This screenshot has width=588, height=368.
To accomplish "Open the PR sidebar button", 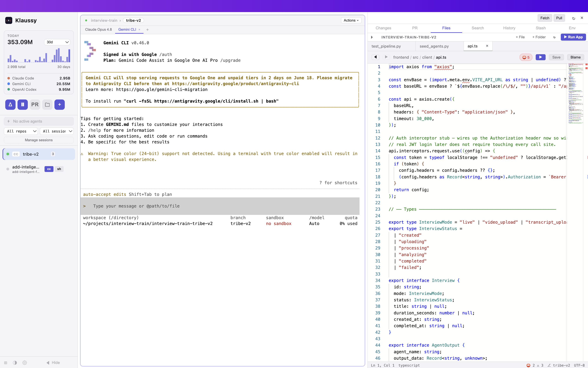I will click(35, 105).
